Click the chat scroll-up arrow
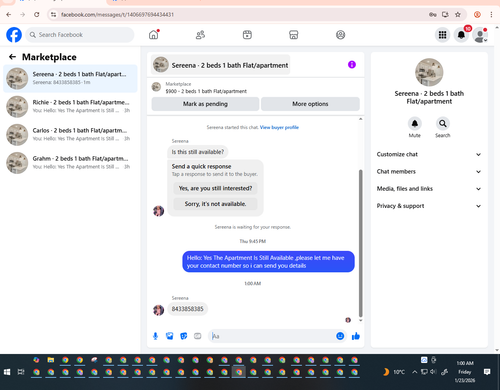 click(360, 119)
